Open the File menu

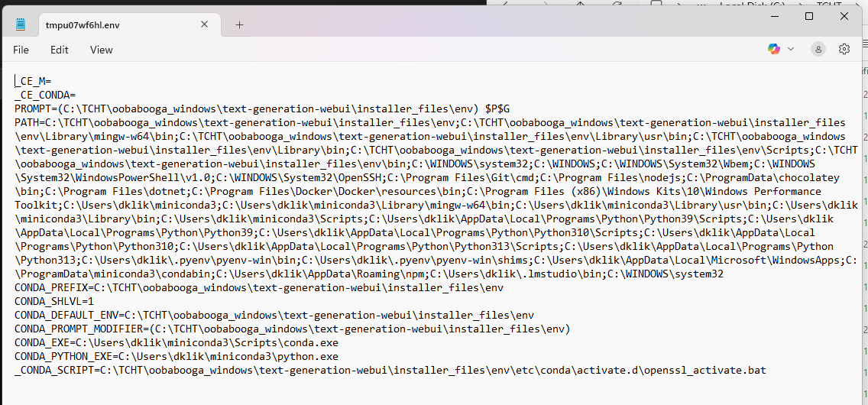tap(21, 50)
